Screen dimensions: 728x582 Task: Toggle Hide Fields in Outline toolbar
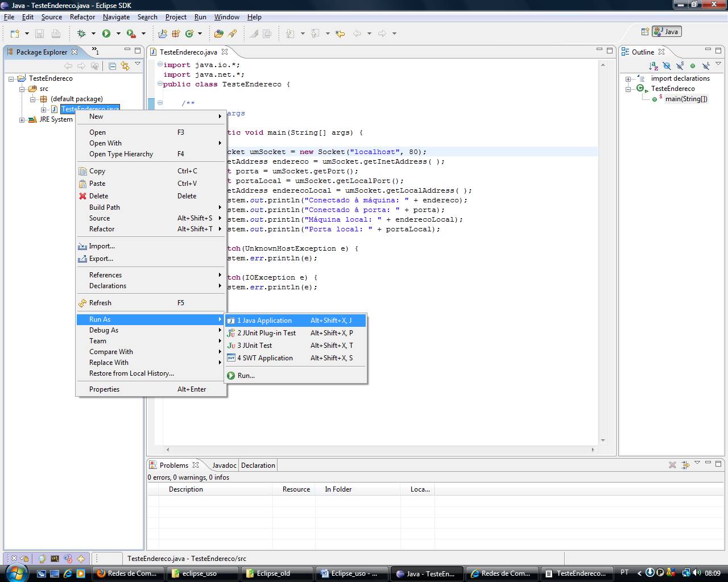pos(667,66)
